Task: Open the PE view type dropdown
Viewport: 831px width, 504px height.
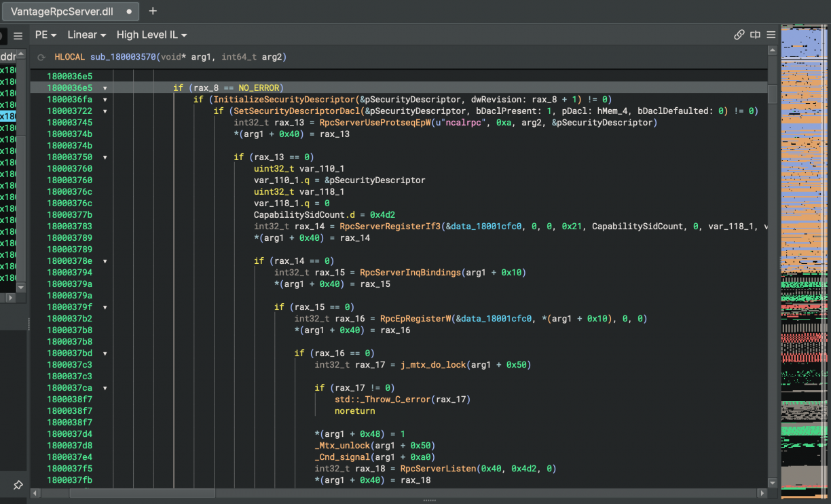Action: click(45, 35)
